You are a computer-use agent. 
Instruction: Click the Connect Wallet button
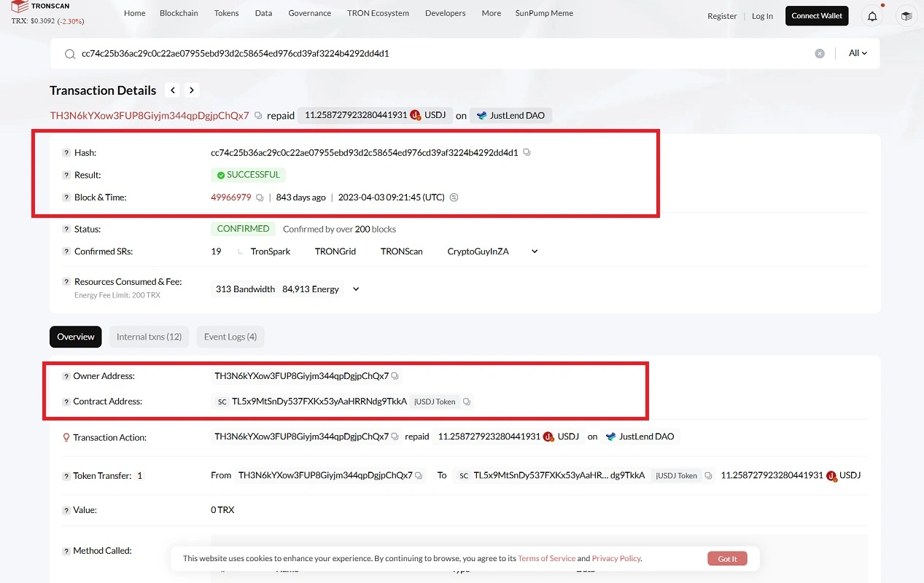(817, 16)
